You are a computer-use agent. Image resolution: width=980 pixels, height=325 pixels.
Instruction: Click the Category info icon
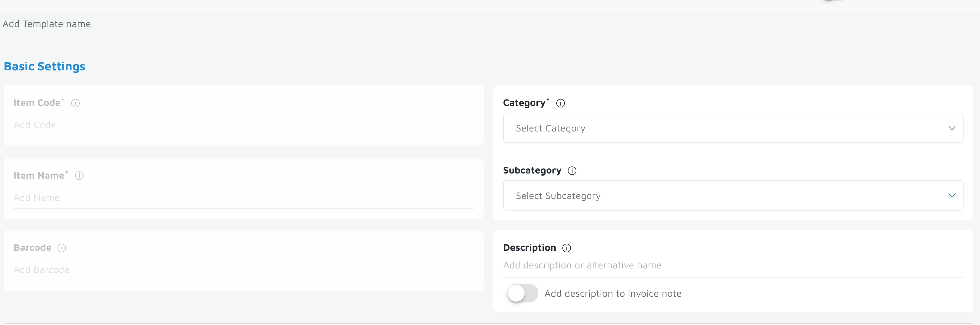560,103
